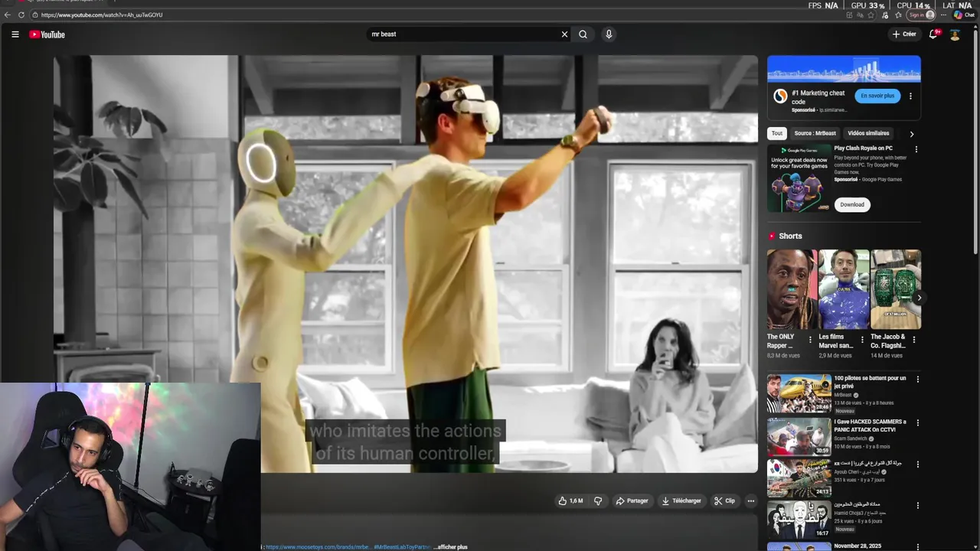Viewport: 980px width, 551px height.
Task: Open options for Ayoub Cheri video
Action: [918, 464]
